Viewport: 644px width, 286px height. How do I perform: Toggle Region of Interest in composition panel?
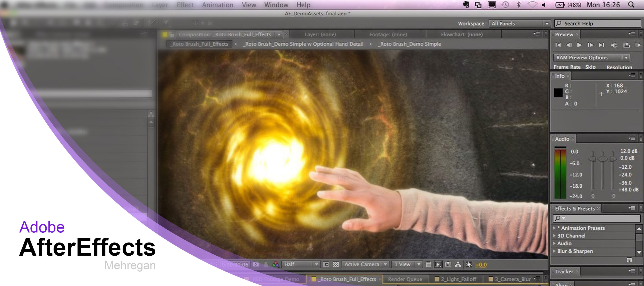point(326,264)
